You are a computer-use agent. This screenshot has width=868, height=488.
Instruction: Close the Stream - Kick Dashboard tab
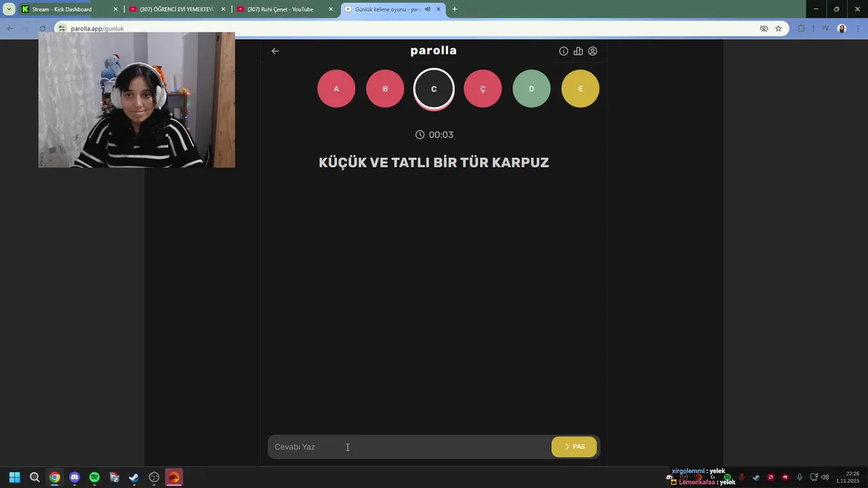click(x=115, y=9)
